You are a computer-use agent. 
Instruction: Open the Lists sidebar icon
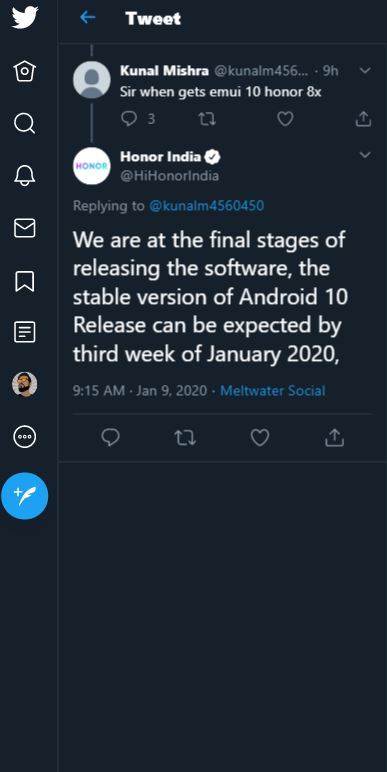(x=25, y=332)
